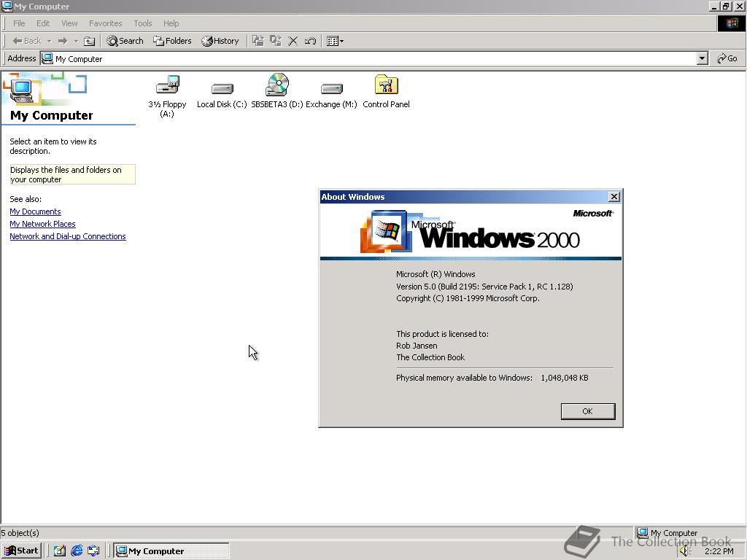Image resolution: width=747 pixels, height=560 pixels.
Task: Click the My Computer taskbar button
Action: pyautogui.click(x=171, y=551)
